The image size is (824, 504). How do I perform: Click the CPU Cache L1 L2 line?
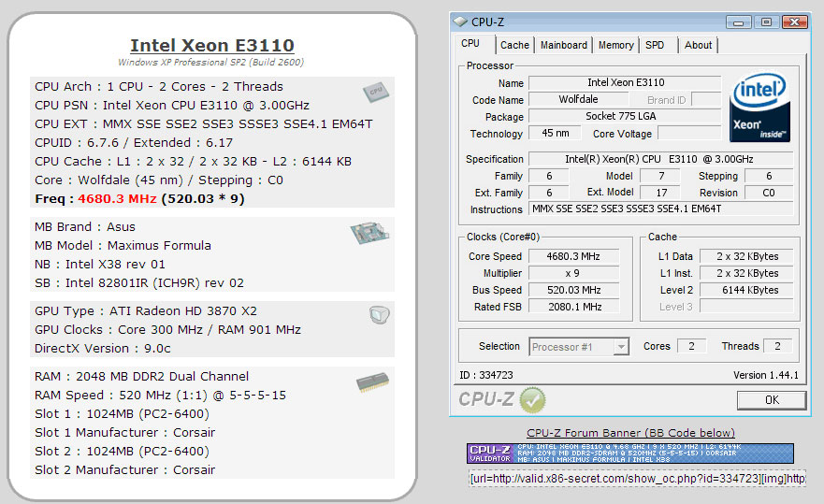click(193, 162)
